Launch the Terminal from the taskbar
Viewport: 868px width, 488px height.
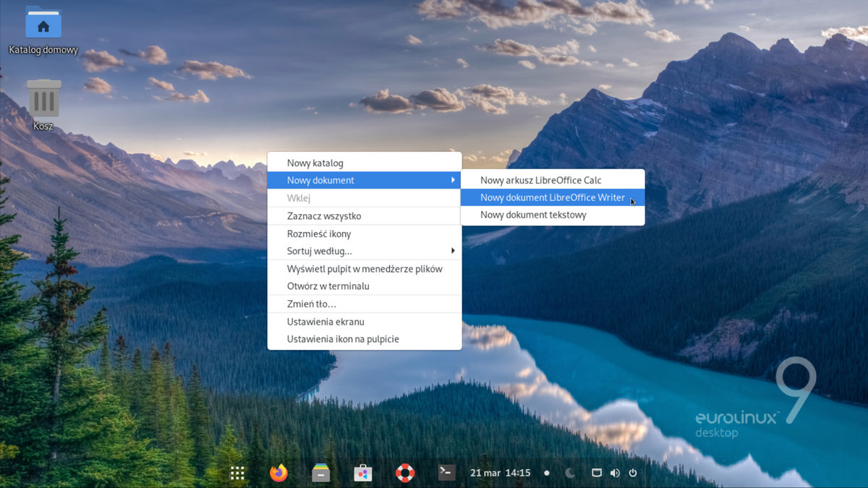[446, 472]
